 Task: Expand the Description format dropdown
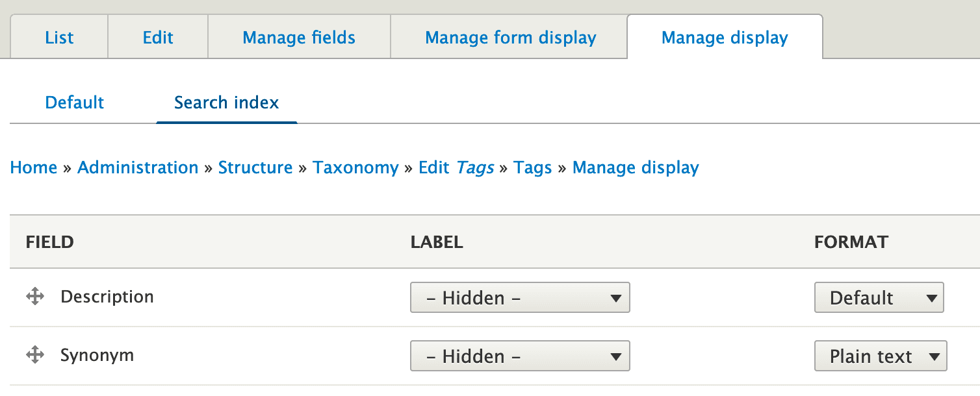pyautogui.click(x=879, y=298)
